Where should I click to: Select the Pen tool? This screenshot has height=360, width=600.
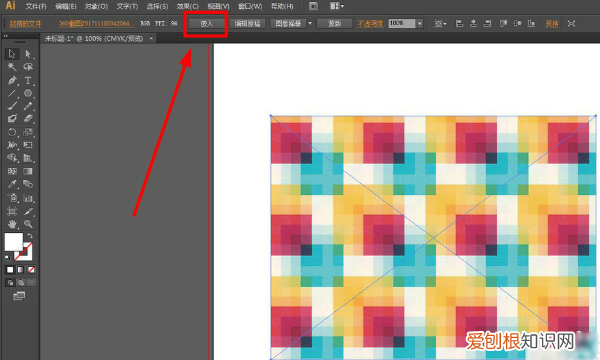click(12, 80)
